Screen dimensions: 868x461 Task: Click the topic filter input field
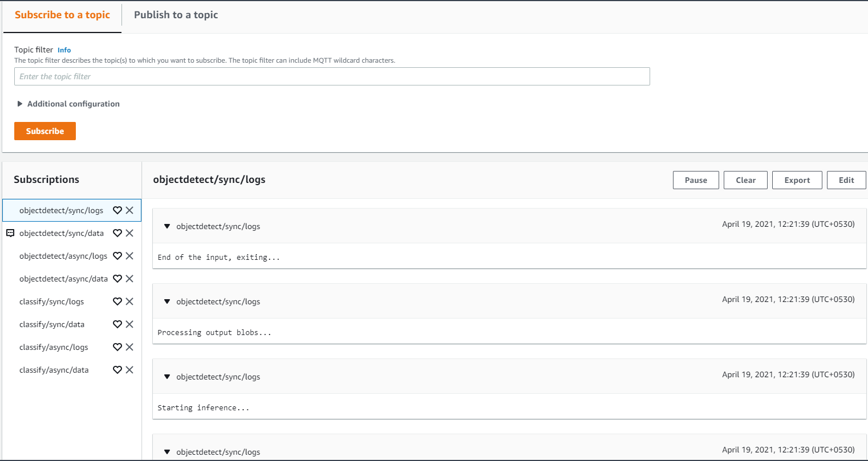coord(332,76)
